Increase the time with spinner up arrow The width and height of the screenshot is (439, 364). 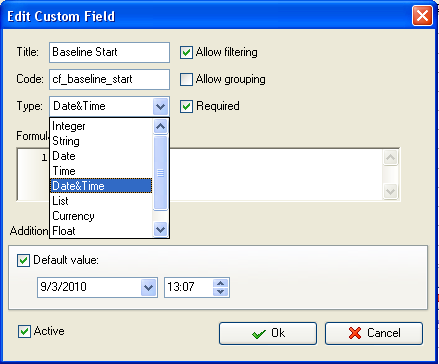tap(220, 283)
